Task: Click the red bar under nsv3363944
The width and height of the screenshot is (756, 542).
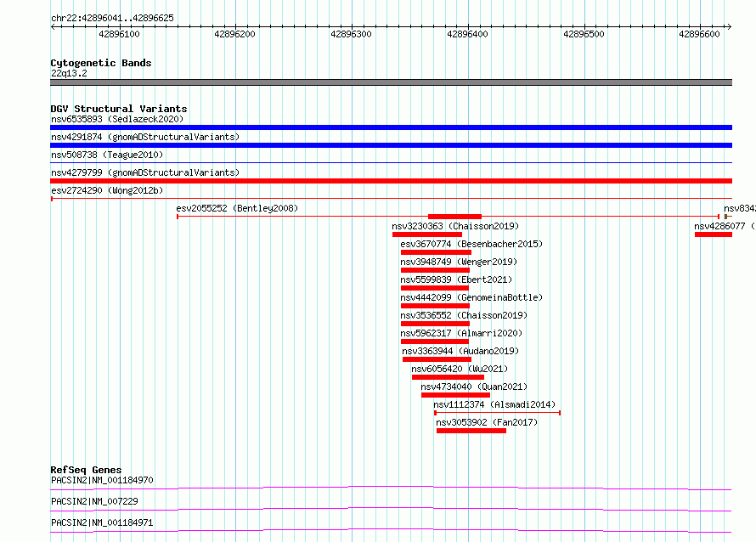Action: coord(437,359)
